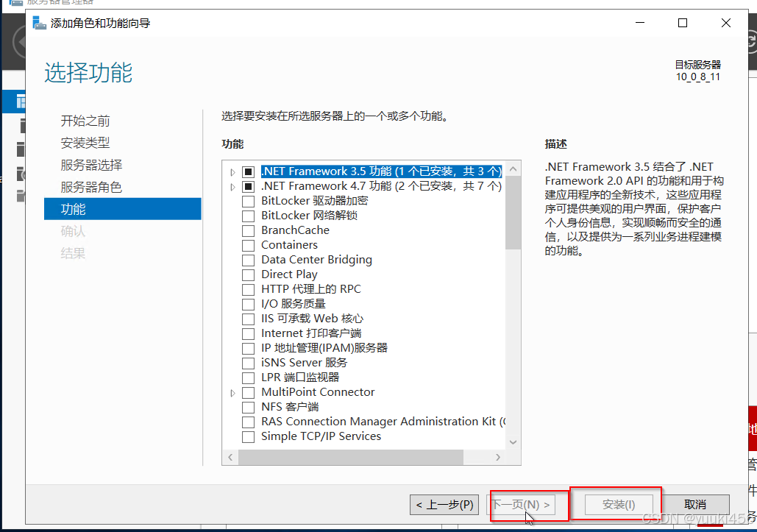Check IP 地址管理(IPAM)服务器 checkbox
757x532 pixels.
click(x=248, y=349)
